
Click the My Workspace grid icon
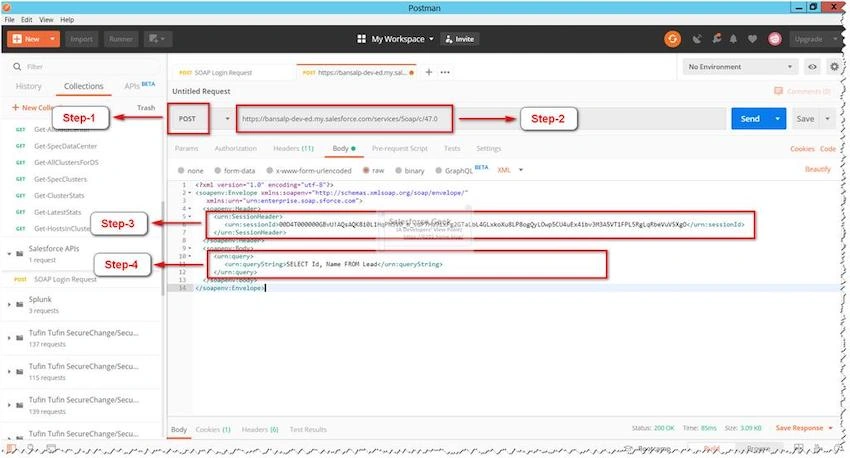(361, 39)
